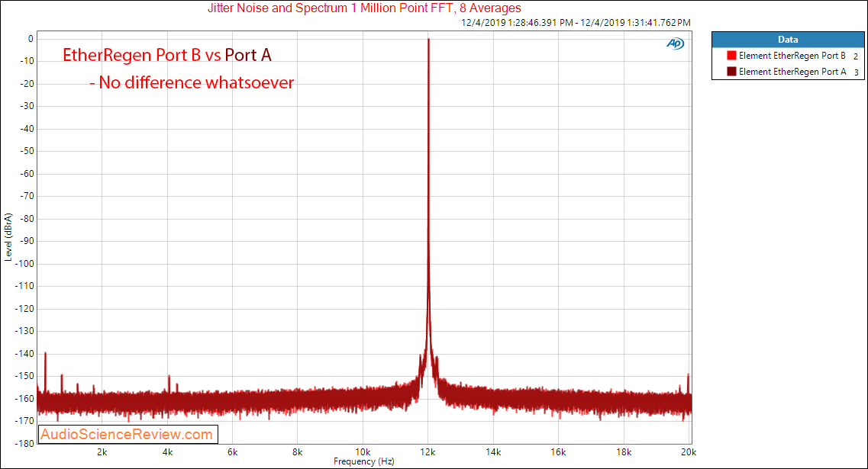The height and width of the screenshot is (469, 868).
Task: Click the 10k frequency axis label
Action: click(363, 452)
